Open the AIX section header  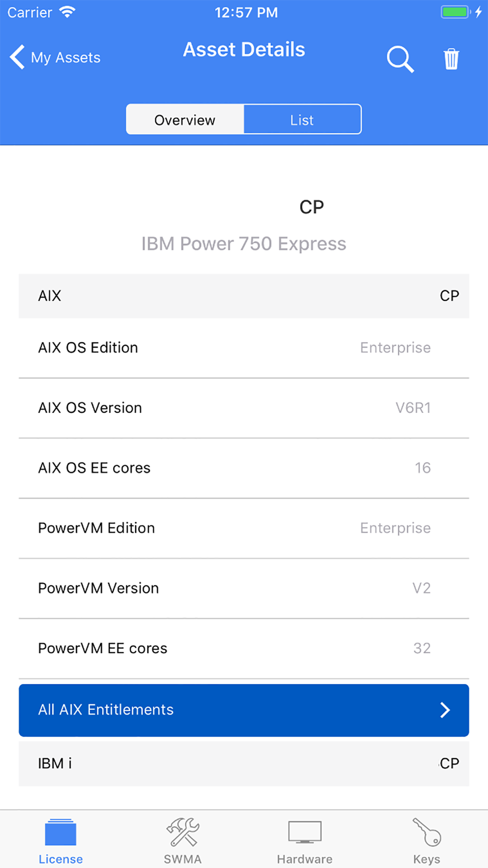[244, 296]
